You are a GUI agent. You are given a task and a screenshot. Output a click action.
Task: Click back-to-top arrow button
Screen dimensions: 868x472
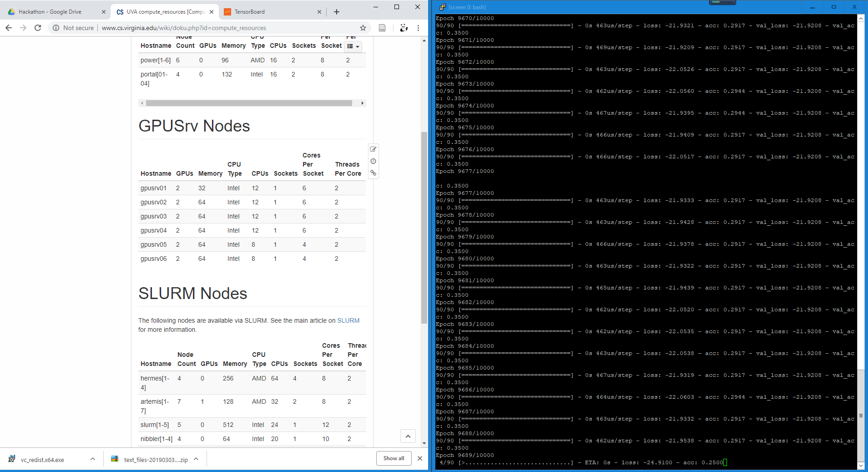[x=408, y=436]
